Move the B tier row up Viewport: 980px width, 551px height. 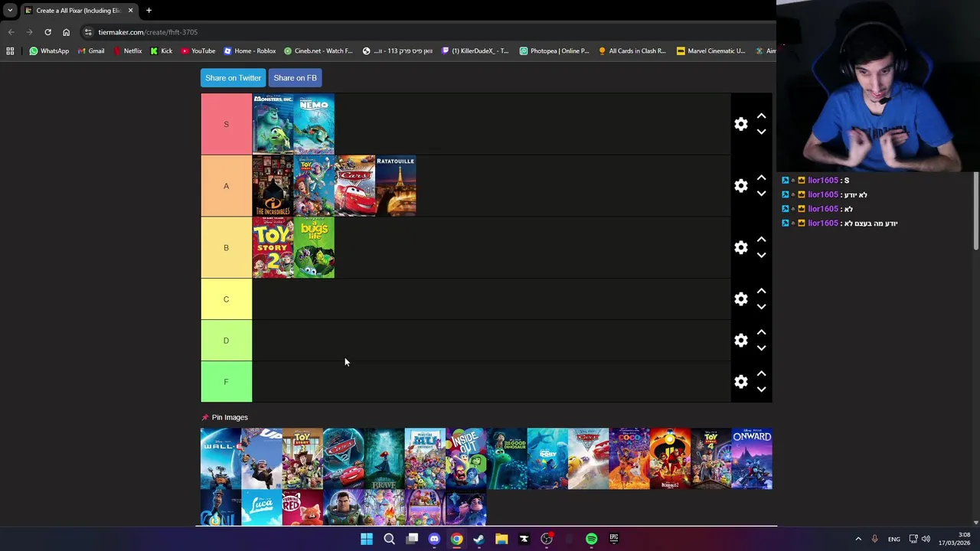761,240
